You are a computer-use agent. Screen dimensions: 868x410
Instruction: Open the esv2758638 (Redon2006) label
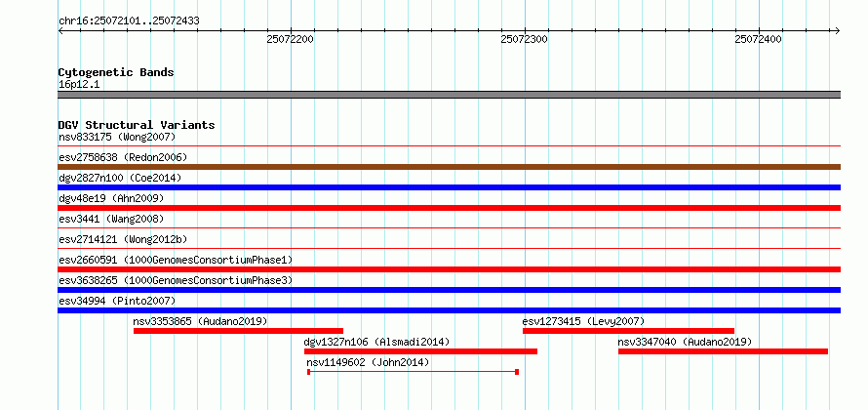pos(123,157)
